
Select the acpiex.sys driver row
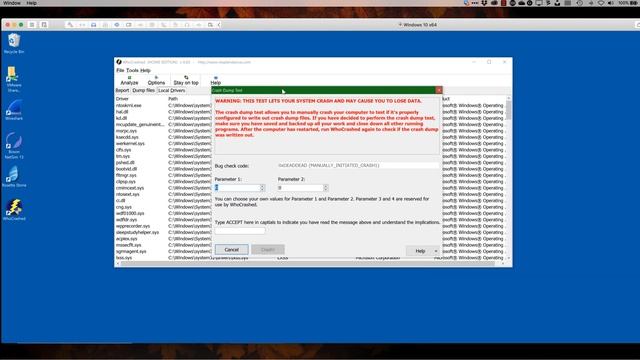point(126,238)
